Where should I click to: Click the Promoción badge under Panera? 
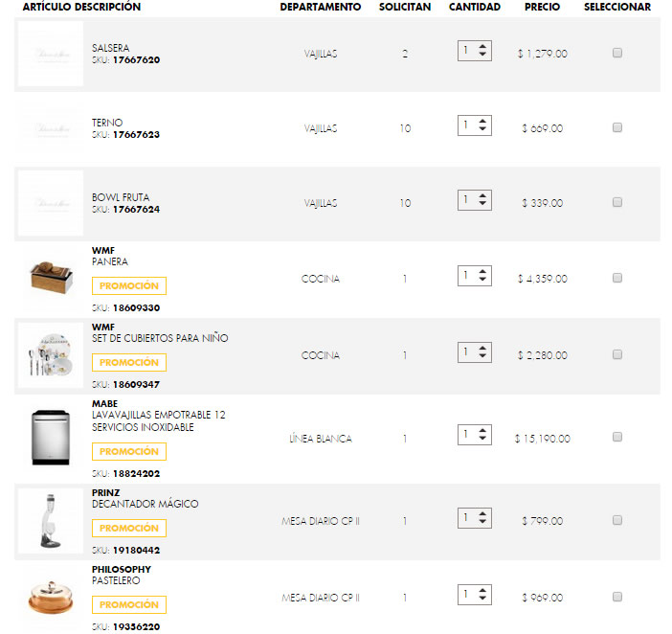coord(129,285)
